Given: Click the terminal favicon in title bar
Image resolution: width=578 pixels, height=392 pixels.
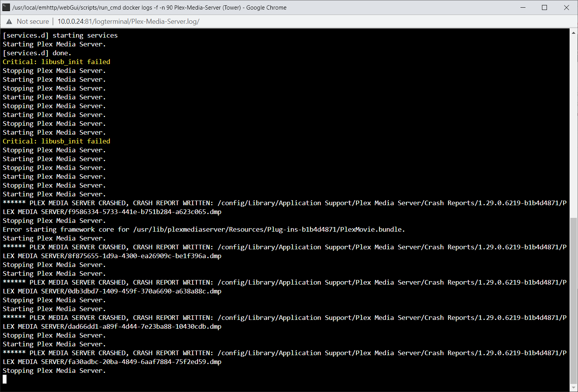Looking at the screenshot, I should pyautogui.click(x=6, y=7).
